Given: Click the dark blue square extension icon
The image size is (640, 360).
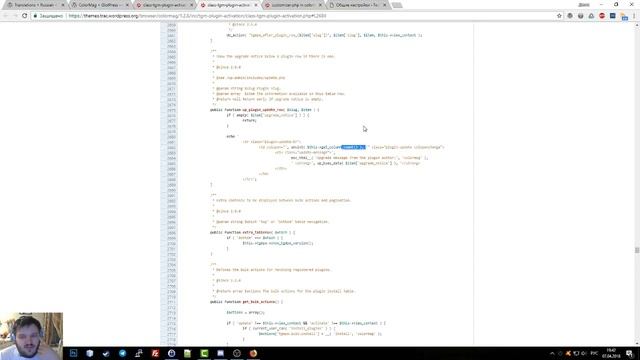Looking at the screenshot, I should point(613,16).
